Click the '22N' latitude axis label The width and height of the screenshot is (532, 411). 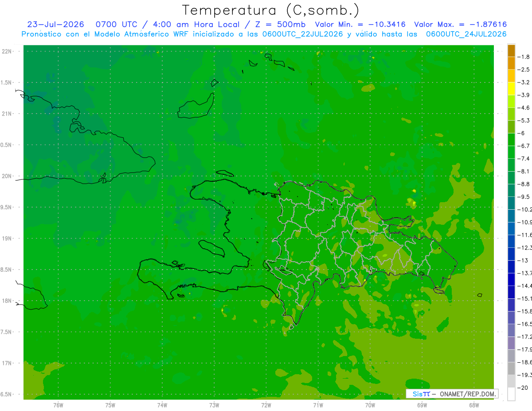click(x=6, y=51)
